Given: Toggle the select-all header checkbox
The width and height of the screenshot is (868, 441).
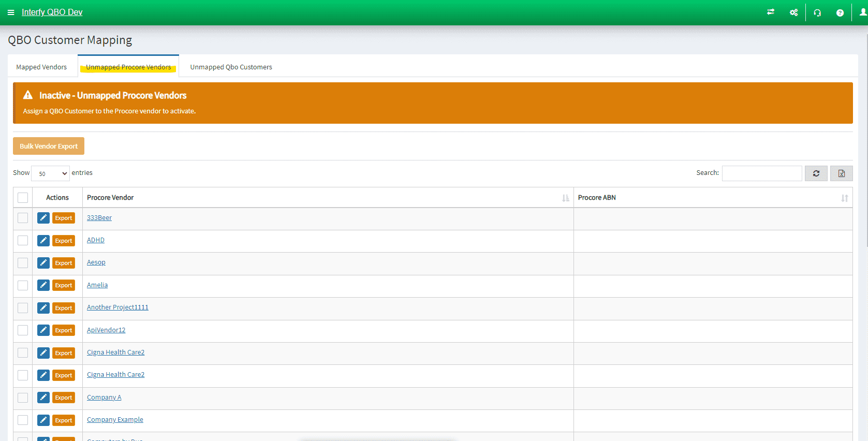Looking at the screenshot, I should [23, 198].
